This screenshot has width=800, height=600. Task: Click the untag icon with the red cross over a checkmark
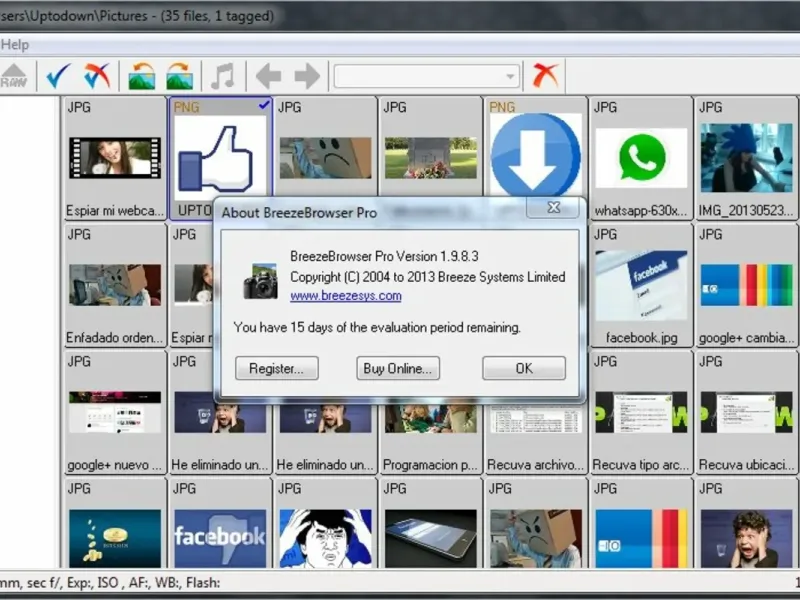click(96, 76)
